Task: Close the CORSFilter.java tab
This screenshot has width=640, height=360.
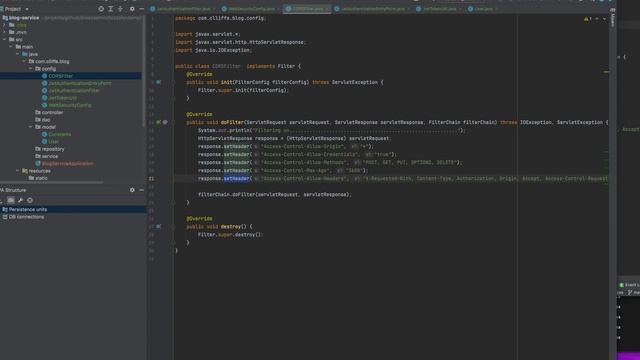Action: 326,9
